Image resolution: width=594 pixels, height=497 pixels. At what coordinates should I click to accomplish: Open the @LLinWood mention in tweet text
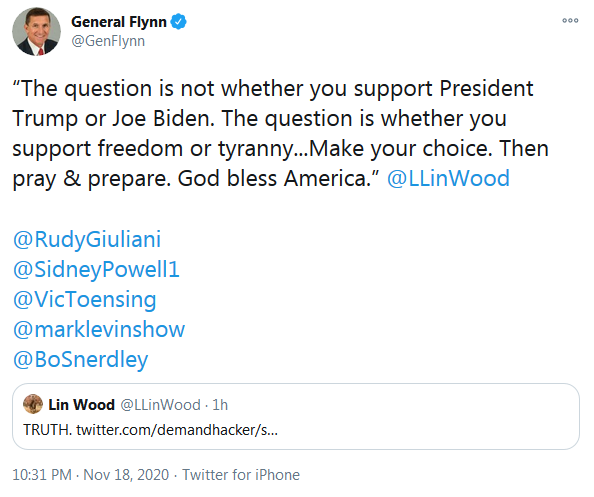coord(448,178)
